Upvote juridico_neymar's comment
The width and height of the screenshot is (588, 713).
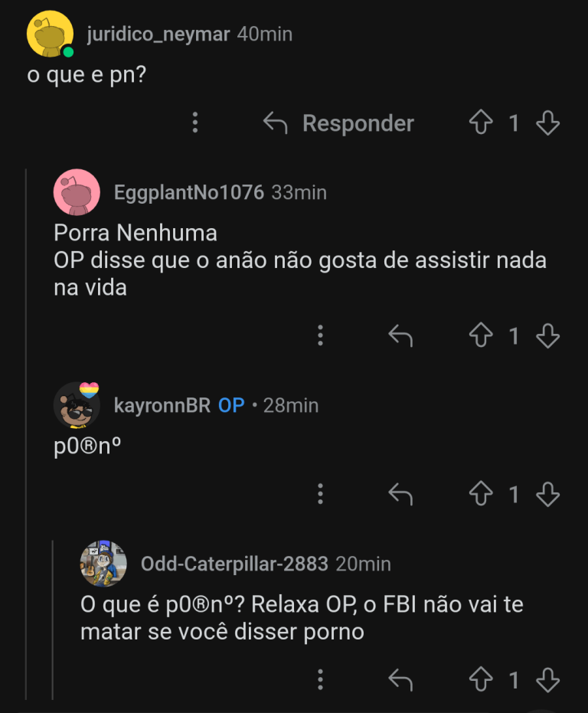pyautogui.click(x=481, y=123)
